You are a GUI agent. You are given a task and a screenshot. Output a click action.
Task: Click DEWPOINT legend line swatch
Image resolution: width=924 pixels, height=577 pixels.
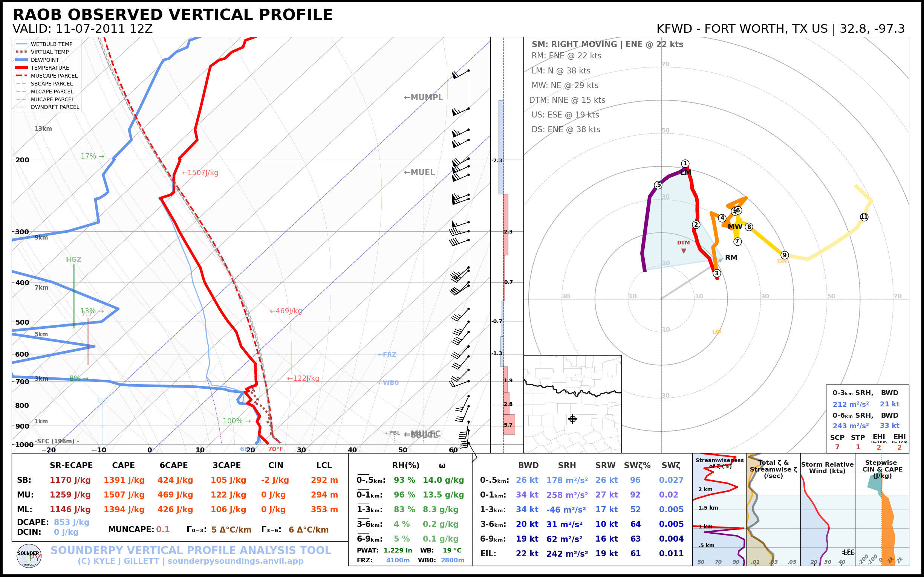click(x=22, y=60)
